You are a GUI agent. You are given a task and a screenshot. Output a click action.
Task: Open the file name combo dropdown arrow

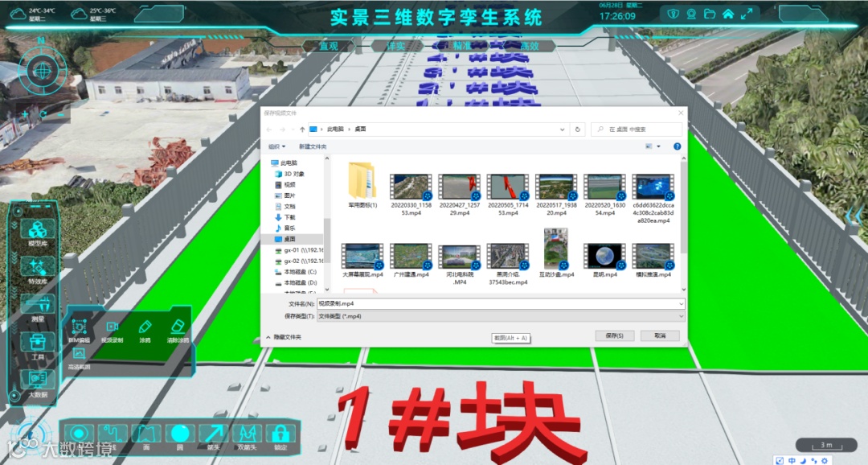681,304
